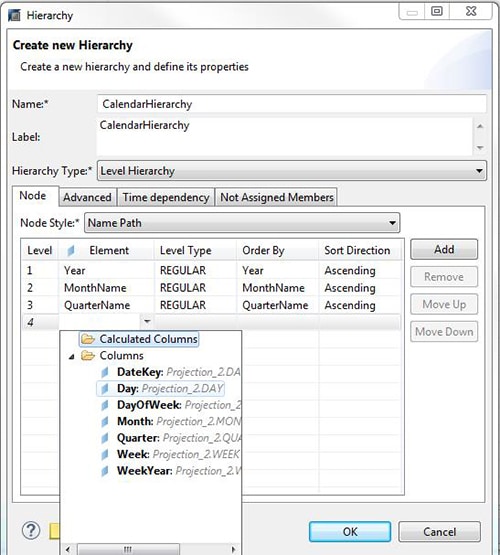Image resolution: width=500 pixels, height=555 pixels.
Task: Click REGULAR level type in Year row
Action: coord(183,271)
